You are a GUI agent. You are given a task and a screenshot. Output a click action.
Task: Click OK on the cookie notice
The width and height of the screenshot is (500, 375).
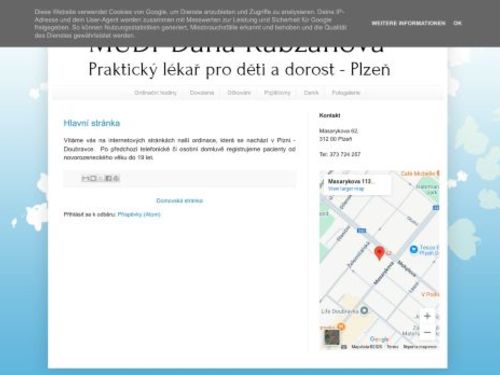[457, 23]
